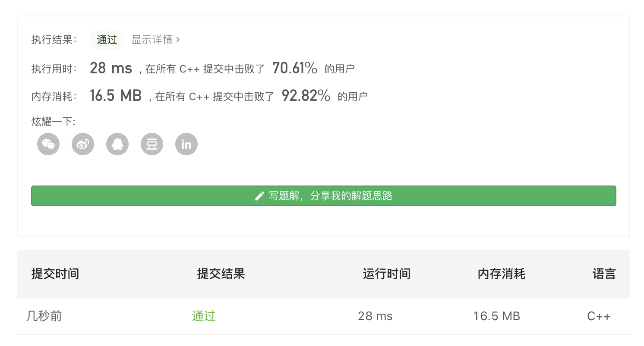This screenshot has height=346, width=644.
Task: Share result via LinkedIn icon
Action: pos(186,144)
